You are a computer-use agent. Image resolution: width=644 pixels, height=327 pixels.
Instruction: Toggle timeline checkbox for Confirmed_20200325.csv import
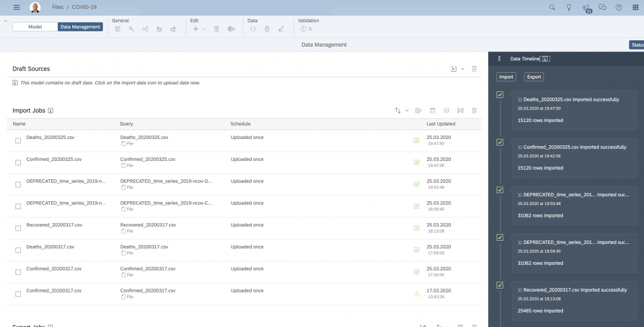tap(500, 143)
